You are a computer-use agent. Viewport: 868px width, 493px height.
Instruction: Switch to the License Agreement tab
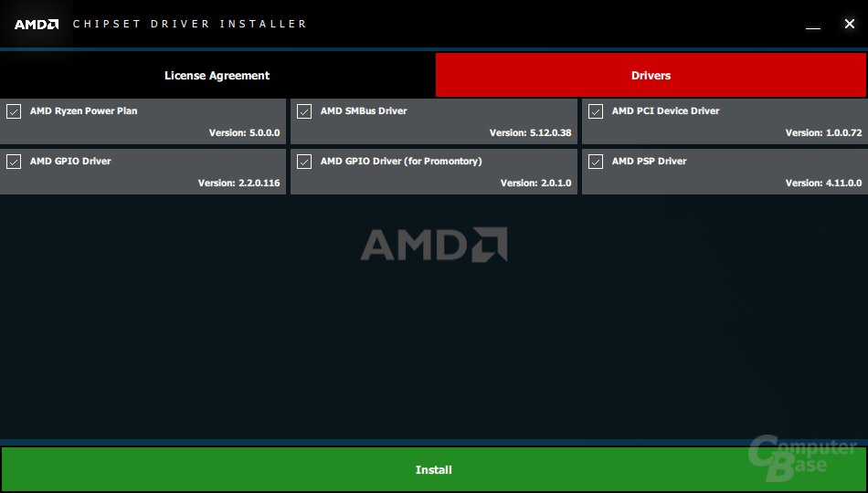click(217, 75)
